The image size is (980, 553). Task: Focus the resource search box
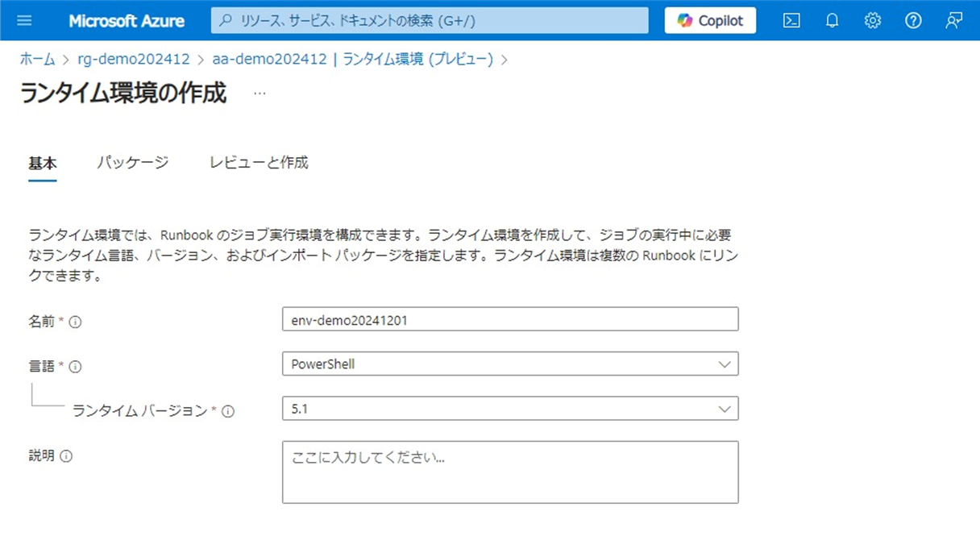(x=430, y=21)
